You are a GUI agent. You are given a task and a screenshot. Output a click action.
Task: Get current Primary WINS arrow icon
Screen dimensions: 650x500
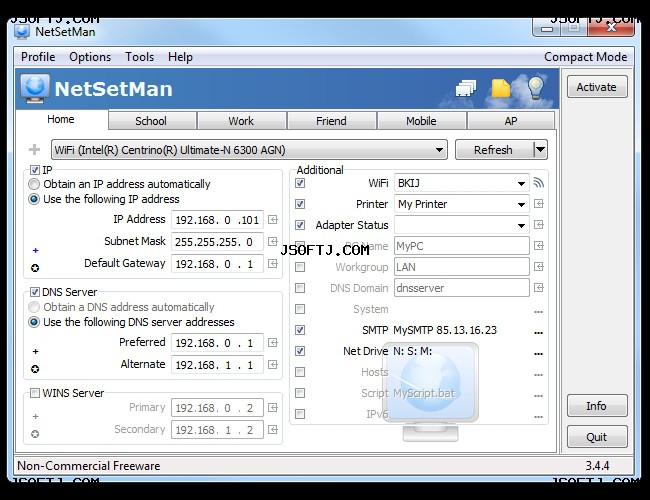[x=273, y=408]
